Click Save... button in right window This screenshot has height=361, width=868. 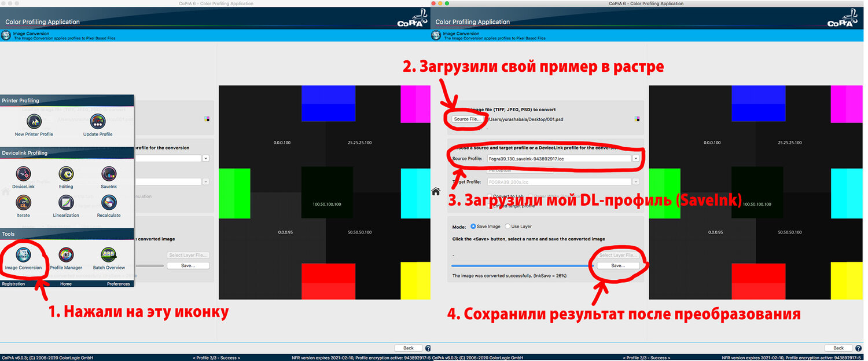(x=618, y=265)
